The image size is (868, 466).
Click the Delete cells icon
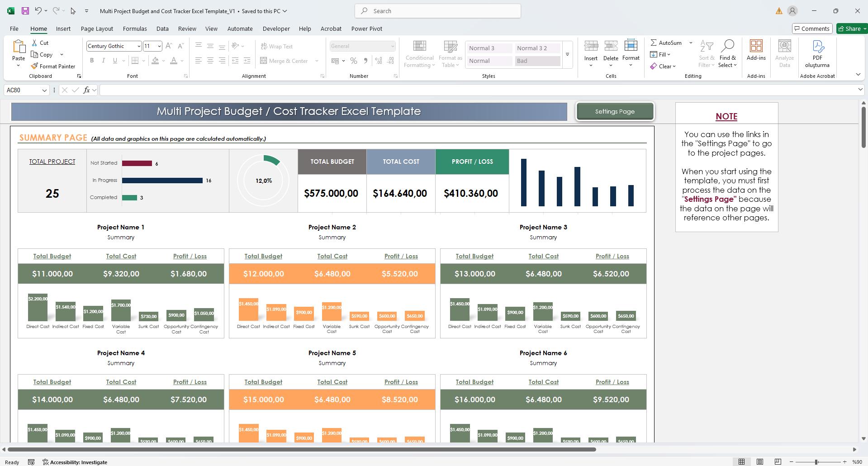click(611, 46)
